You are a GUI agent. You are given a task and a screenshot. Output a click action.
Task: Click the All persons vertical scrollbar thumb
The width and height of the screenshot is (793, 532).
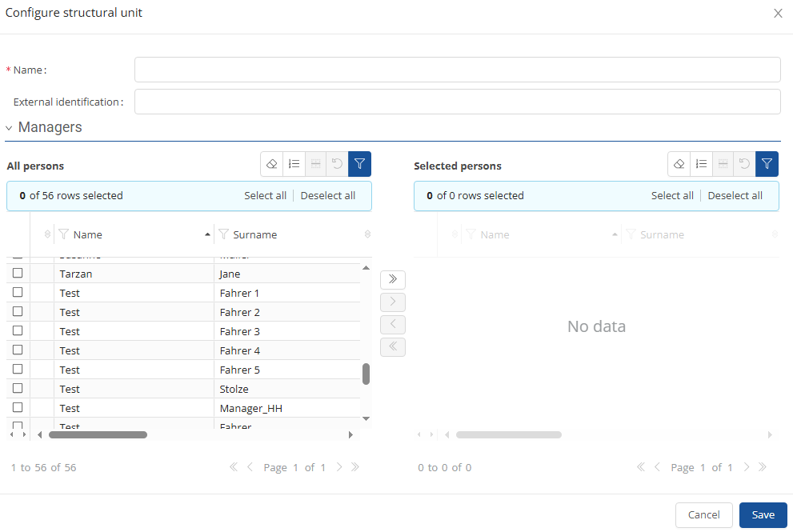[366, 374]
